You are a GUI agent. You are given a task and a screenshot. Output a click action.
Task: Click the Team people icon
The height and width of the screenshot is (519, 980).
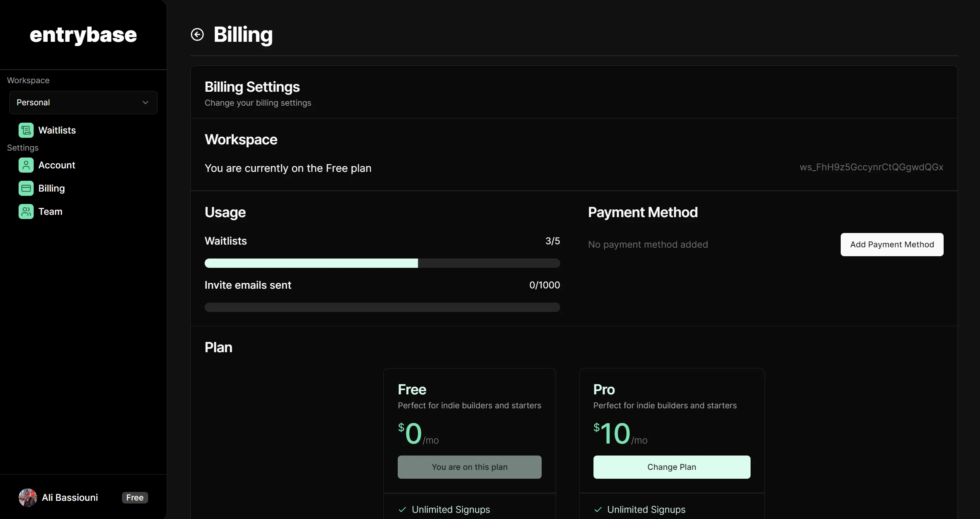26,212
